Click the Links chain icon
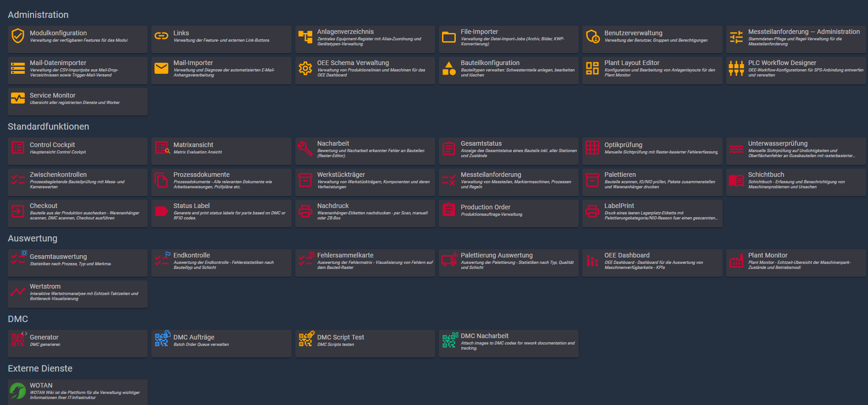 point(161,36)
